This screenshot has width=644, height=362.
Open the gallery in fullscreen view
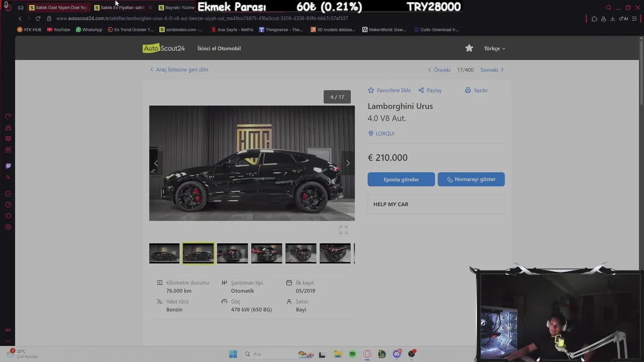pos(343,230)
